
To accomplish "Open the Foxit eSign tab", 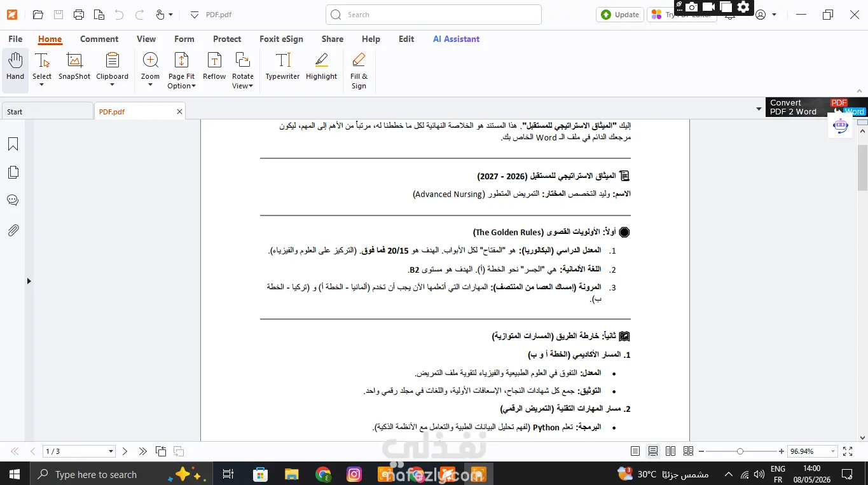I will tap(282, 39).
